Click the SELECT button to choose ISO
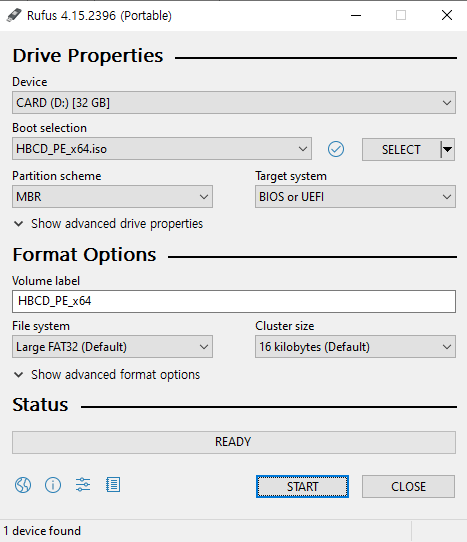The width and height of the screenshot is (467, 542). [401, 150]
